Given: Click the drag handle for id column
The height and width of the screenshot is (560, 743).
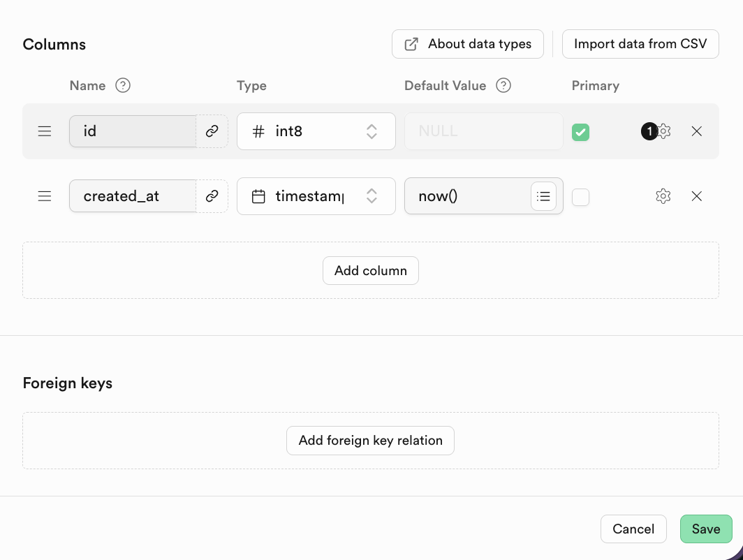Looking at the screenshot, I should click(x=45, y=131).
